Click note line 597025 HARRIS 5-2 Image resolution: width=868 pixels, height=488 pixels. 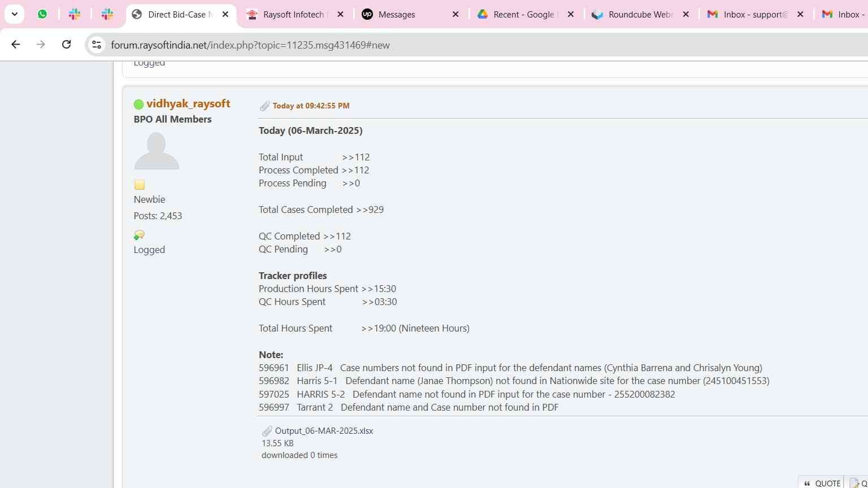pyautogui.click(x=467, y=394)
